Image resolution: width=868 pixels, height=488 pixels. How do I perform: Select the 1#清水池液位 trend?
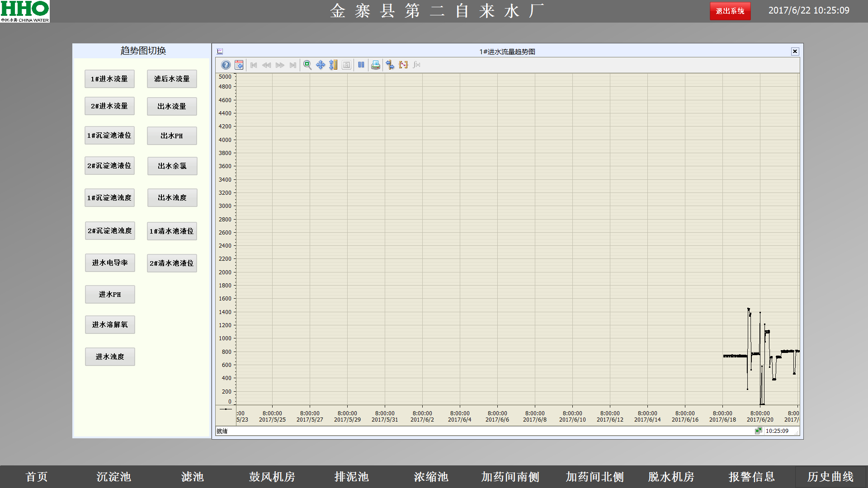pyautogui.click(x=172, y=231)
